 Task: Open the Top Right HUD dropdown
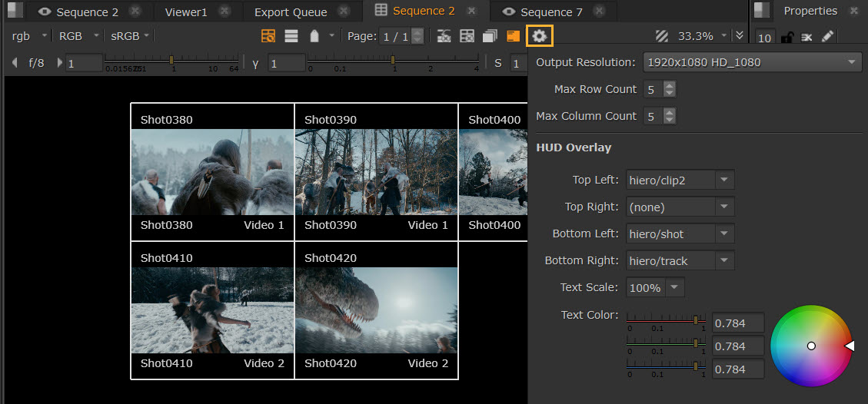click(680, 207)
